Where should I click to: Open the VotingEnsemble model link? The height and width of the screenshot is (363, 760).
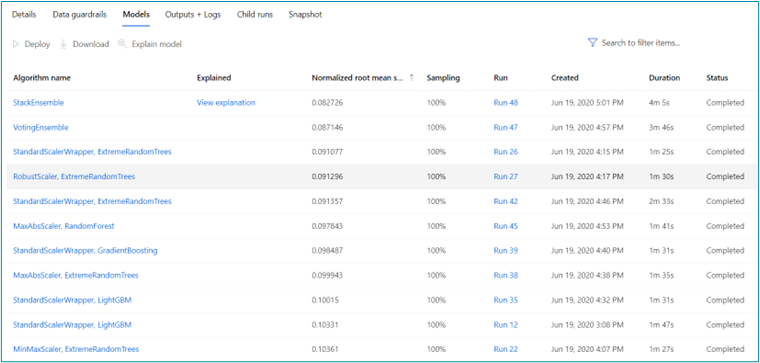point(41,127)
